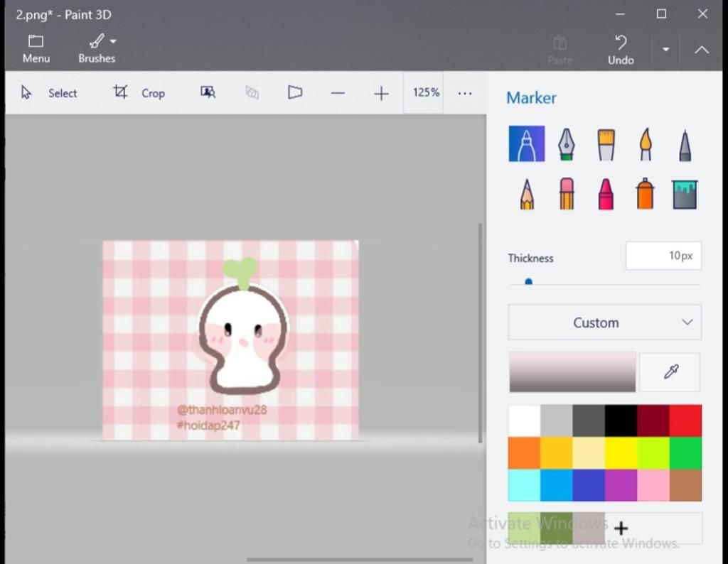Screen dimensions: 728x564
Task: Click the Undo button
Action: (621, 49)
